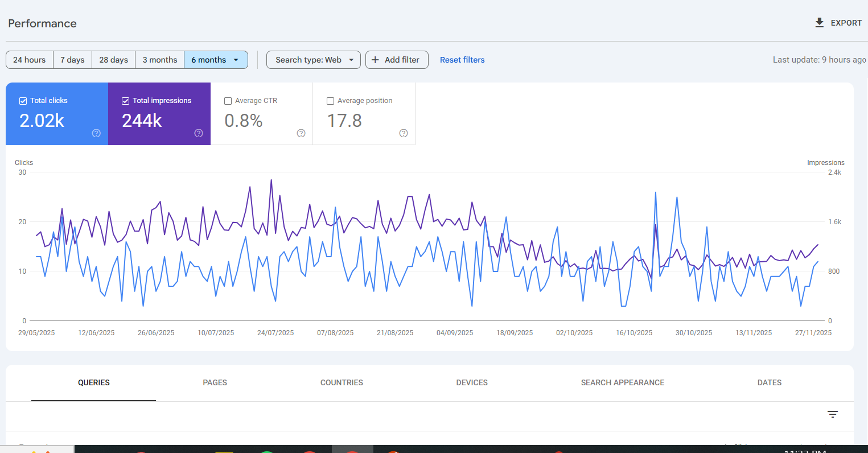The image size is (868, 453).
Task: Click the Export download icon
Action: coord(819,23)
